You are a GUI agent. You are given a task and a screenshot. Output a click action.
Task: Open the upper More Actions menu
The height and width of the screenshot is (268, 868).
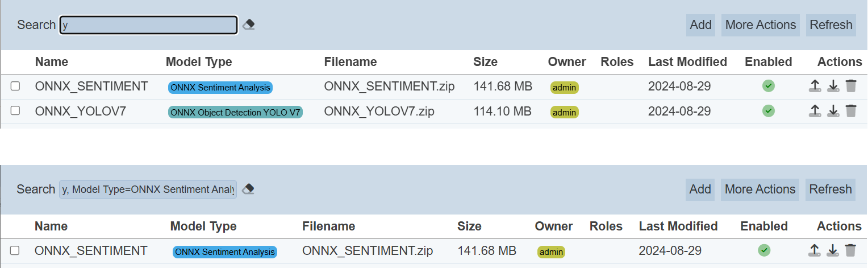[x=761, y=25]
